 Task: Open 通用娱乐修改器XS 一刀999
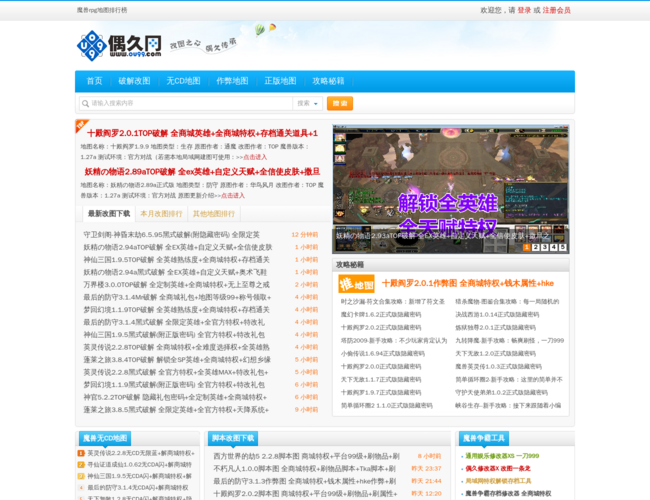(x=502, y=456)
